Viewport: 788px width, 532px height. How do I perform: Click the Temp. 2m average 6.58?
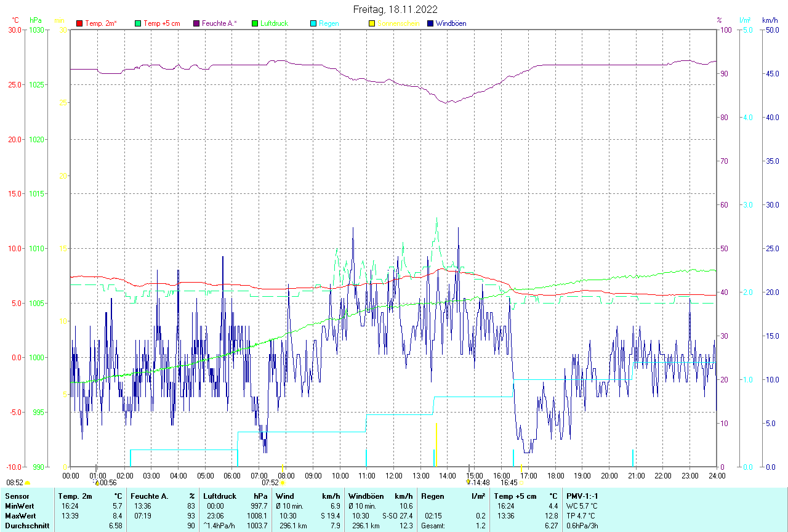116,526
